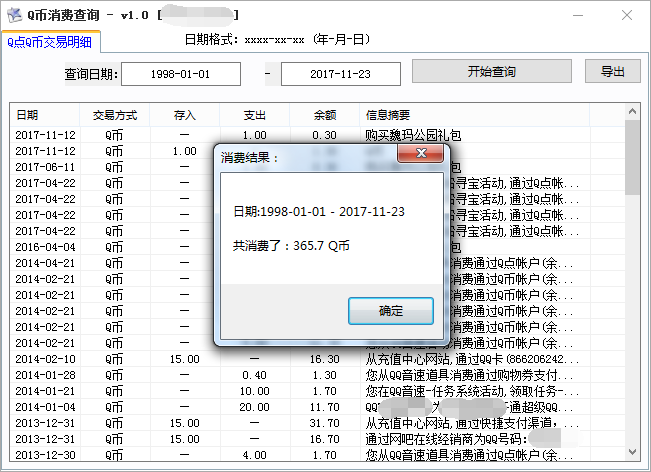Select the 2014-01-28 transaction row
Image resolution: width=651 pixels, height=472 pixels.
318,375
